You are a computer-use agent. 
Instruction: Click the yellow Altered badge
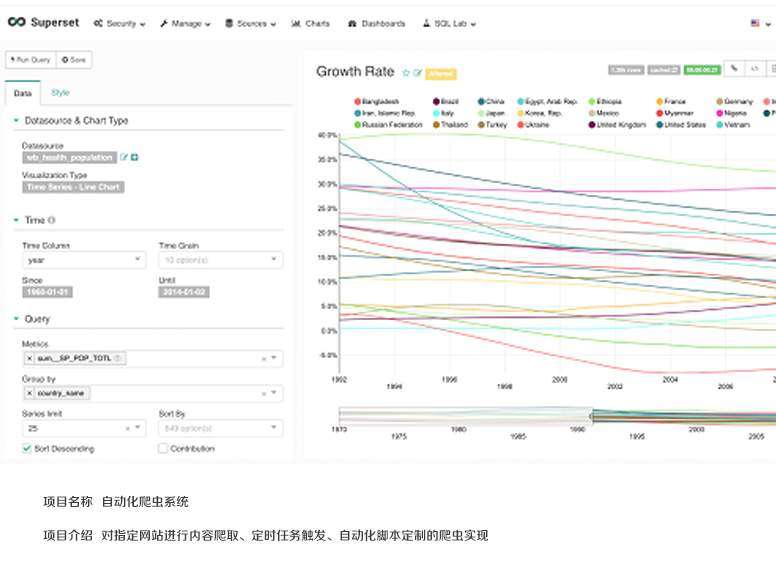pyautogui.click(x=441, y=74)
